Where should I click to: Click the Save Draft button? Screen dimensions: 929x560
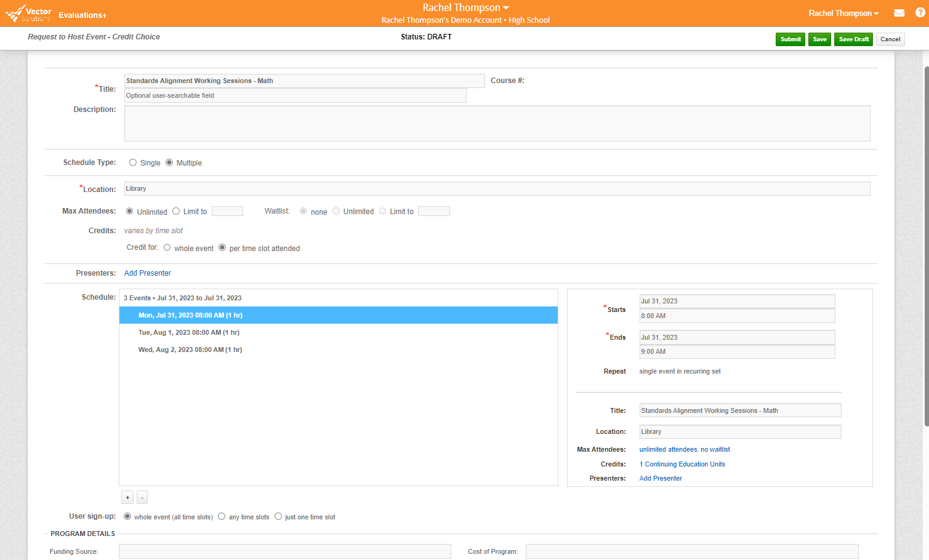[x=853, y=39]
